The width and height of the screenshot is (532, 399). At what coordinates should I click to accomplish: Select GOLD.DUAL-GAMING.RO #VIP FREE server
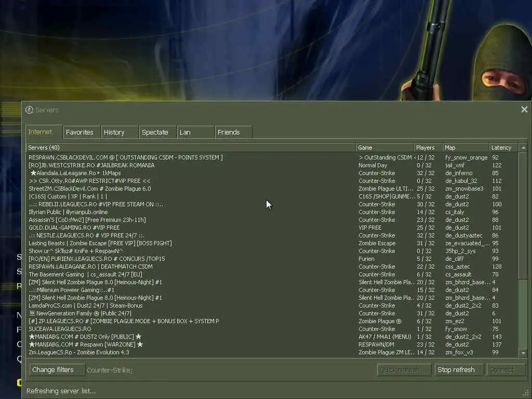pyautogui.click(x=273, y=228)
